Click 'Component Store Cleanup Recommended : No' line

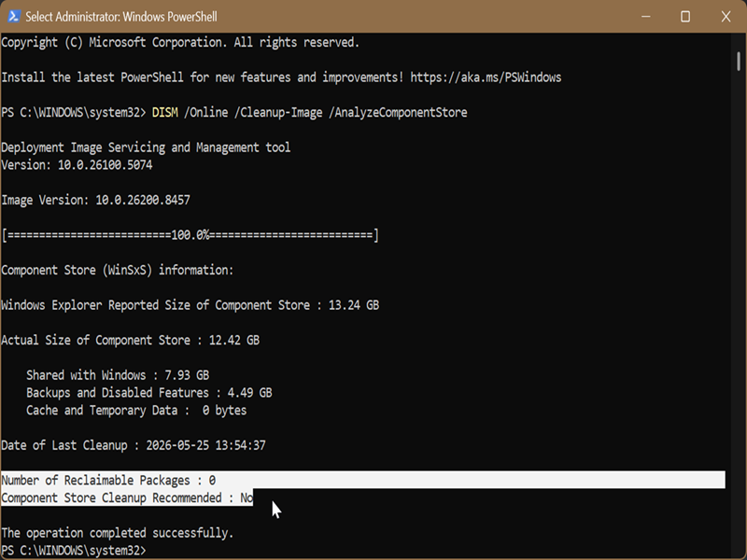click(x=127, y=497)
